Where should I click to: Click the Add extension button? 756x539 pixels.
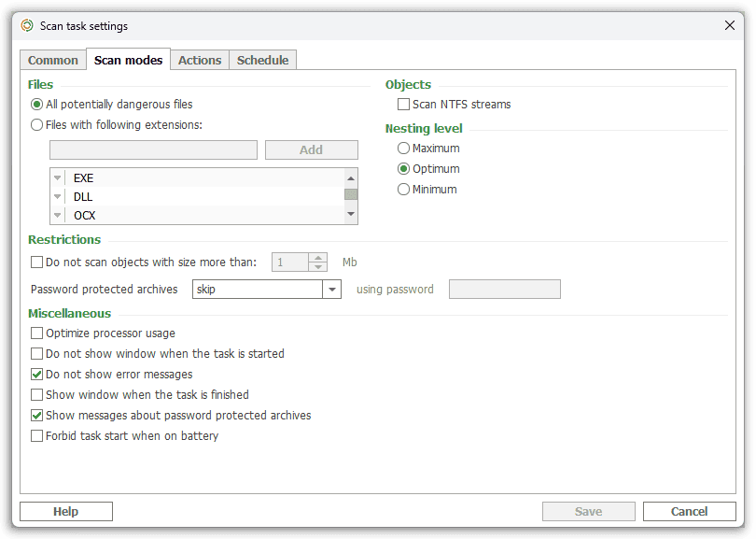click(x=312, y=150)
